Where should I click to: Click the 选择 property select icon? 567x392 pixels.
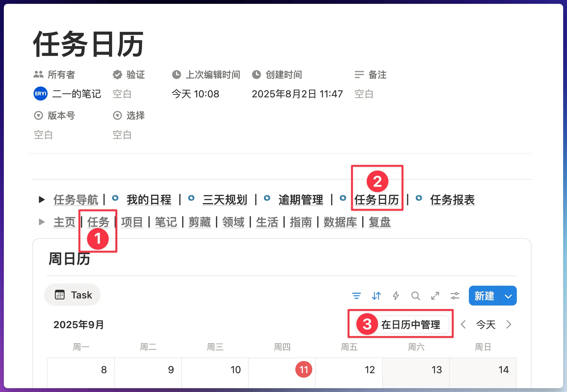pyautogui.click(x=117, y=115)
